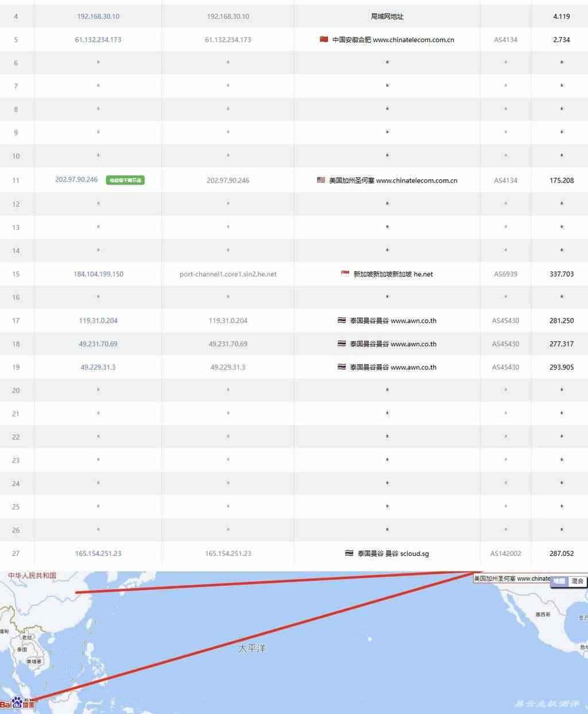Click the second-column 192.168.30.10 hostname in hop 4
Screen dimensions: 588x714
(x=228, y=17)
